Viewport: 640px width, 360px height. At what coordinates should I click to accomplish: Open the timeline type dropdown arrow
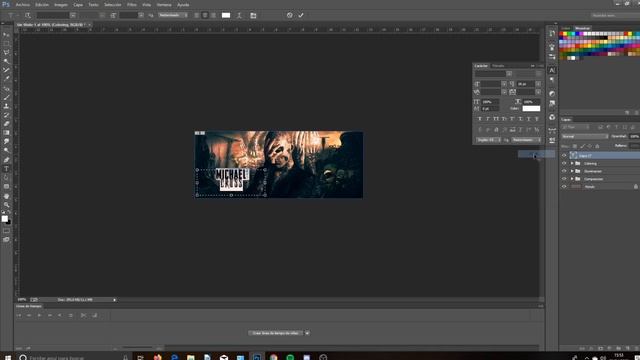point(307,333)
